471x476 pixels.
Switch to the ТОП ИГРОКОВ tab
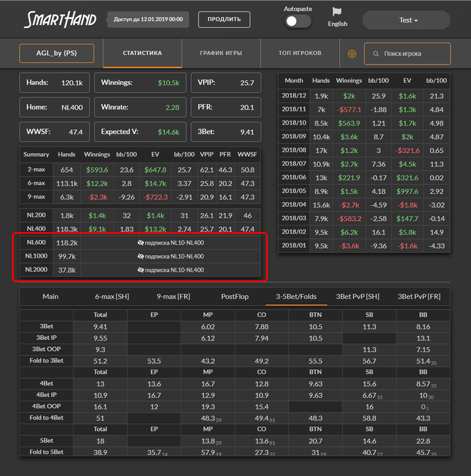[x=300, y=53]
